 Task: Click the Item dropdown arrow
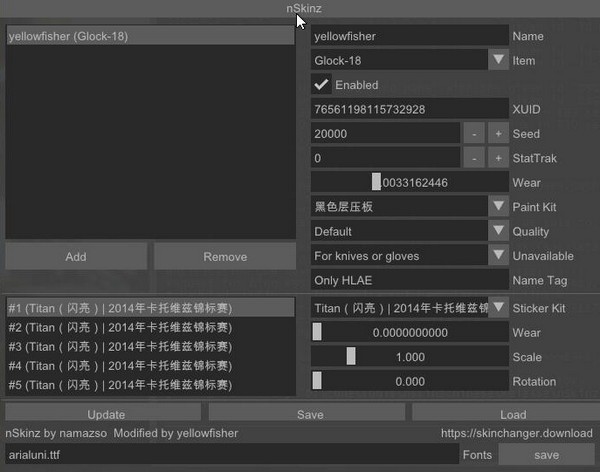(498, 60)
